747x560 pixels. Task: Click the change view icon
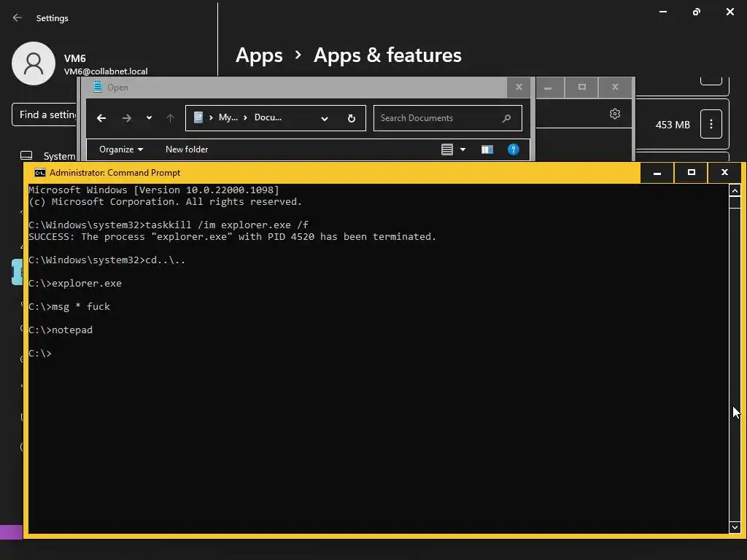pos(447,149)
